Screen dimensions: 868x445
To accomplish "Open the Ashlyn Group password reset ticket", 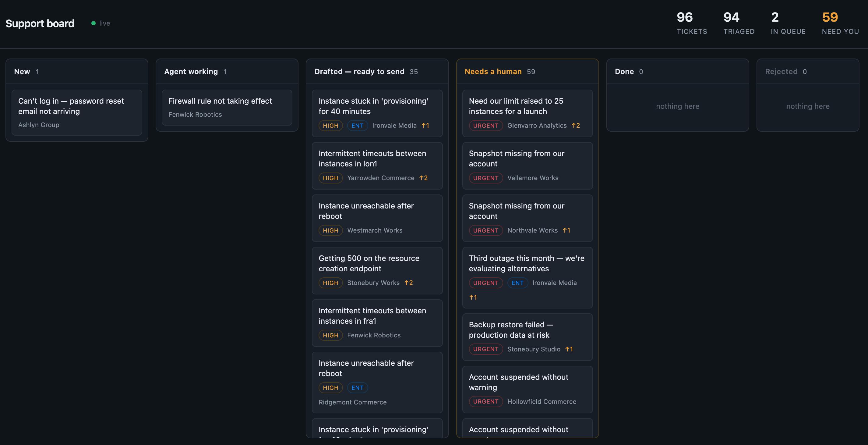I will click(77, 112).
